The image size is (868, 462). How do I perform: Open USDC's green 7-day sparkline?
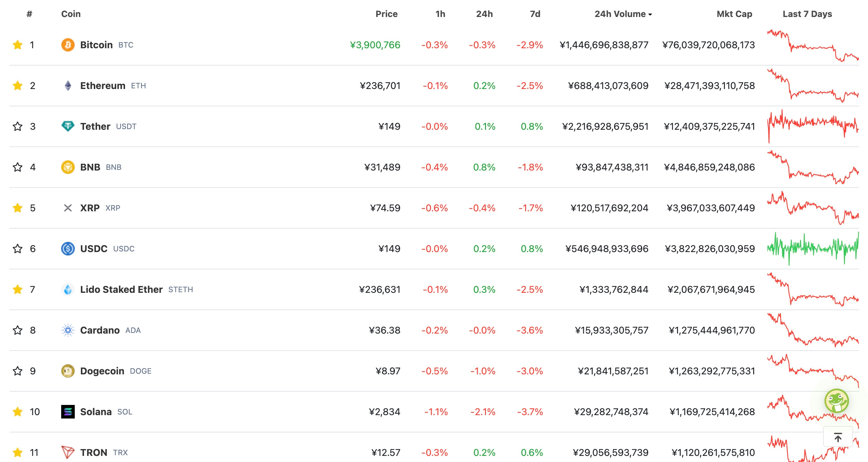point(813,249)
